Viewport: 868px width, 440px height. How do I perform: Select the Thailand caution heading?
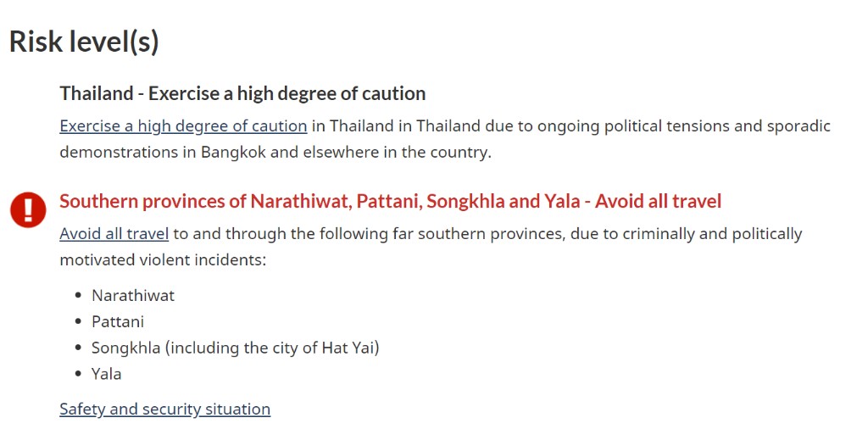click(242, 92)
